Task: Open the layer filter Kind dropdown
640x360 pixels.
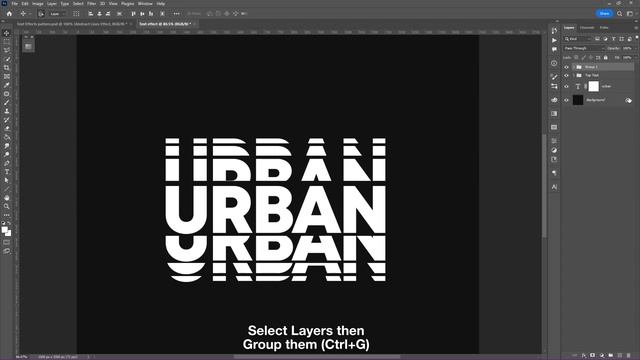Action: (578, 39)
